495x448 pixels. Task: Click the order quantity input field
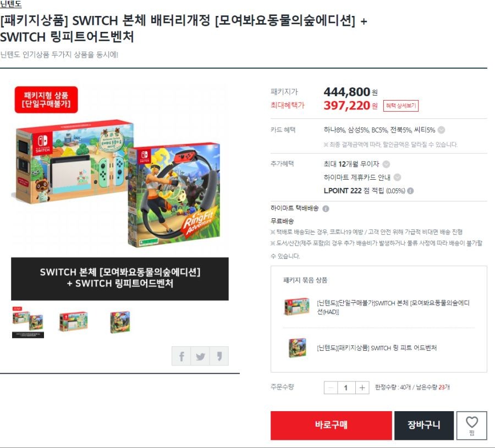click(346, 388)
